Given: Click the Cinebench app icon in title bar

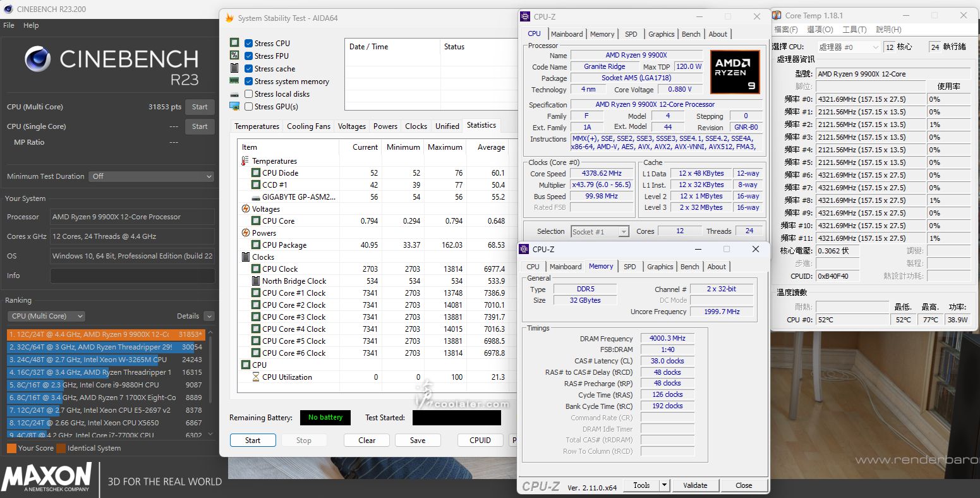Looking at the screenshot, I should coord(8,9).
